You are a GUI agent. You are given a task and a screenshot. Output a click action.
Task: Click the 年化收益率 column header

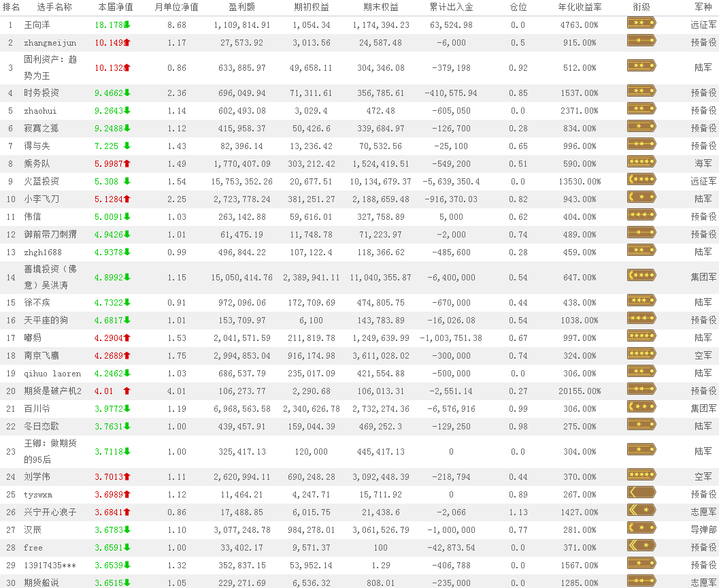pyautogui.click(x=580, y=7)
